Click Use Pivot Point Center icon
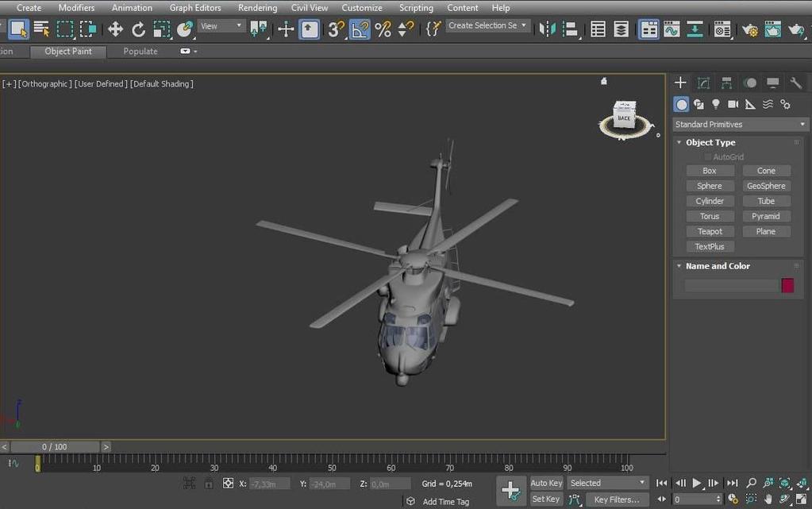 [x=258, y=29]
